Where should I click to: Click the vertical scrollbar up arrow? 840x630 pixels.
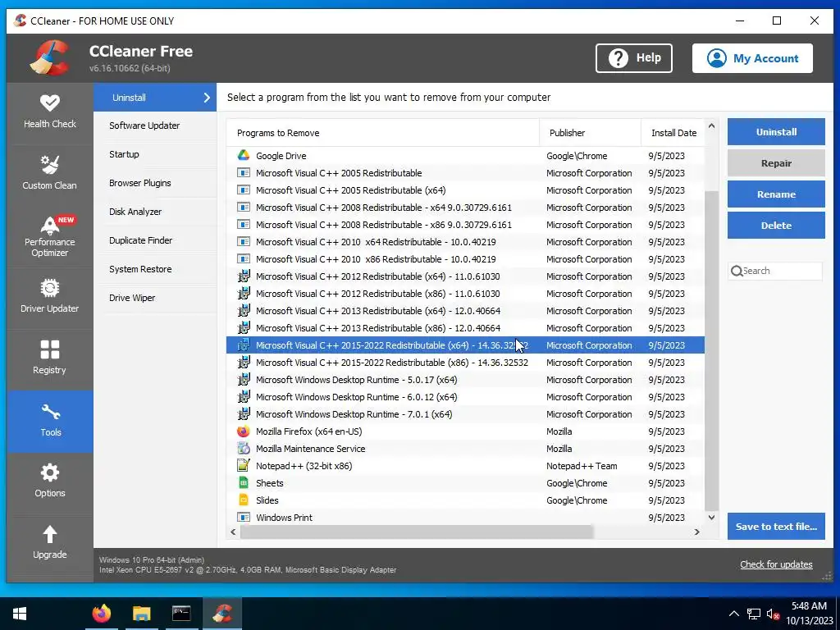tap(711, 126)
